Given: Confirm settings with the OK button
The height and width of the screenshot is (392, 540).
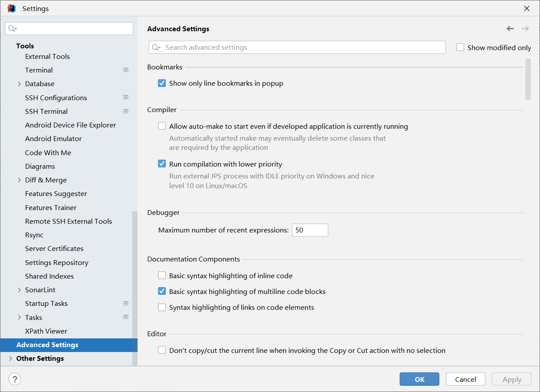Looking at the screenshot, I should (x=420, y=379).
